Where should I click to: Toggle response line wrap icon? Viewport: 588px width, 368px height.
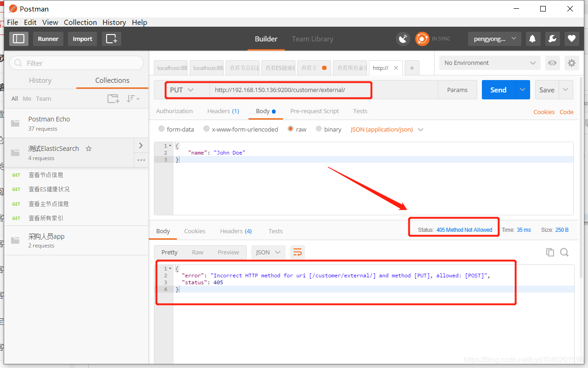[x=297, y=252]
